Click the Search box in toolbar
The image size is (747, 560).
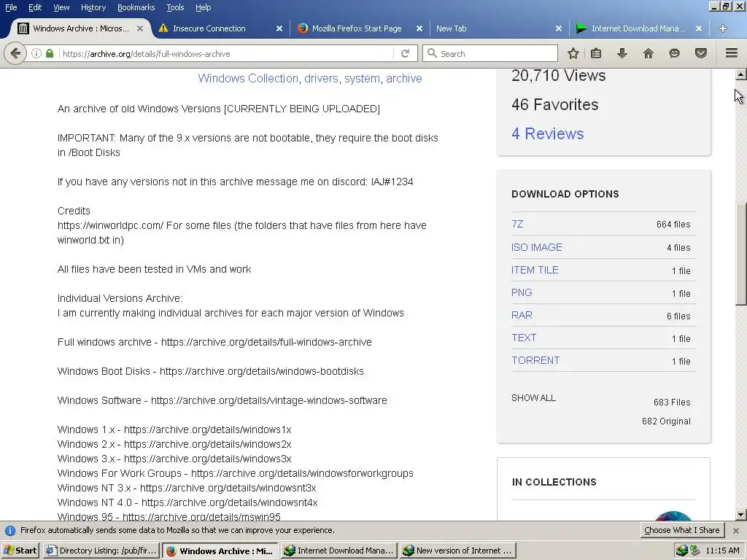(489, 53)
